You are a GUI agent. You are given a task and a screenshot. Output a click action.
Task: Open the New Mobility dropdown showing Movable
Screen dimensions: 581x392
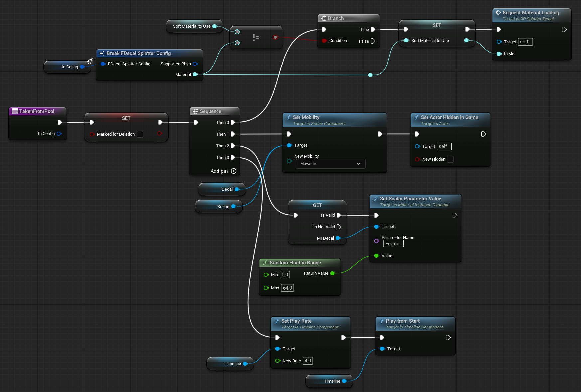click(x=330, y=164)
